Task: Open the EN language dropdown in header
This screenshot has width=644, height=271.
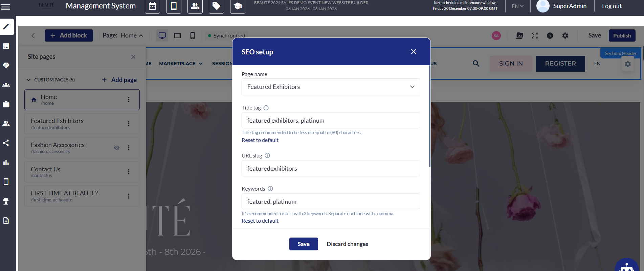Action: [x=517, y=6]
